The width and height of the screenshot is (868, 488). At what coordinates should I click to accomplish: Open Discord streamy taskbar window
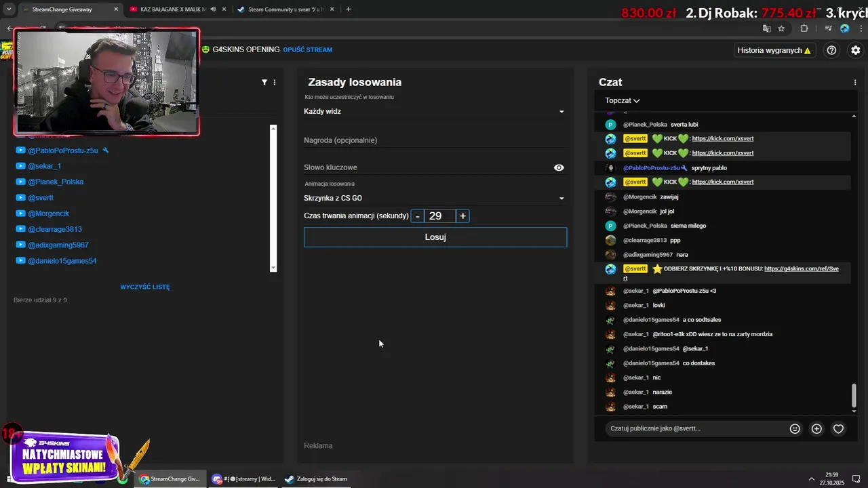pos(243,479)
